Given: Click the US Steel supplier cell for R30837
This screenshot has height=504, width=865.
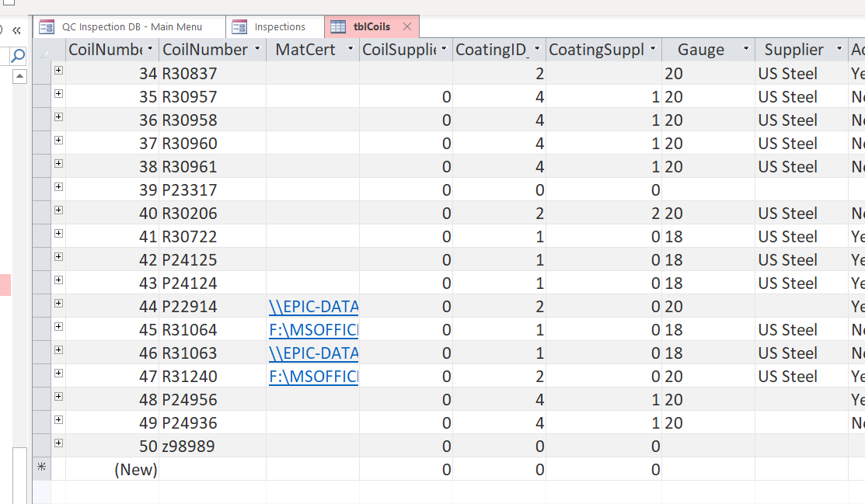Looking at the screenshot, I should pyautogui.click(x=801, y=73).
